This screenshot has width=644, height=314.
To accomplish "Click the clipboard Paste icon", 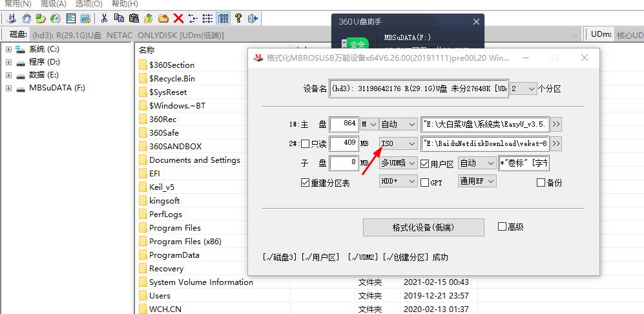I will coord(134,18).
